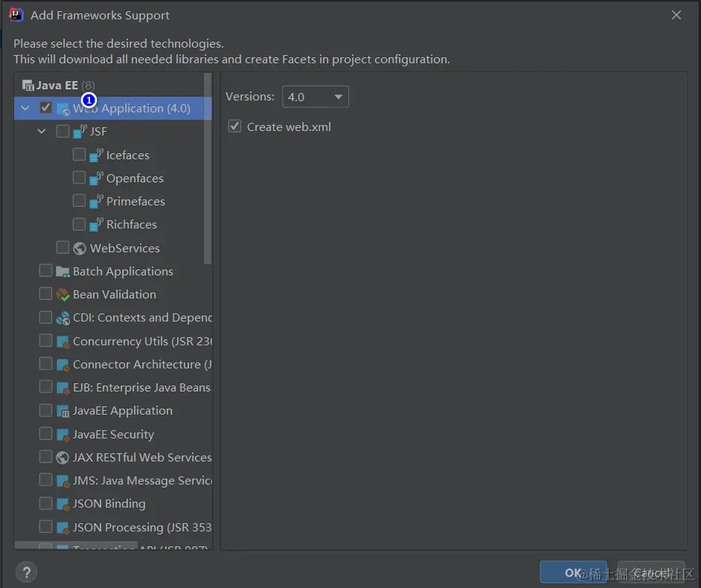The height and width of the screenshot is (588, 701).
Task: Click the JavaEE Application icon
Action: pos(63,411)
